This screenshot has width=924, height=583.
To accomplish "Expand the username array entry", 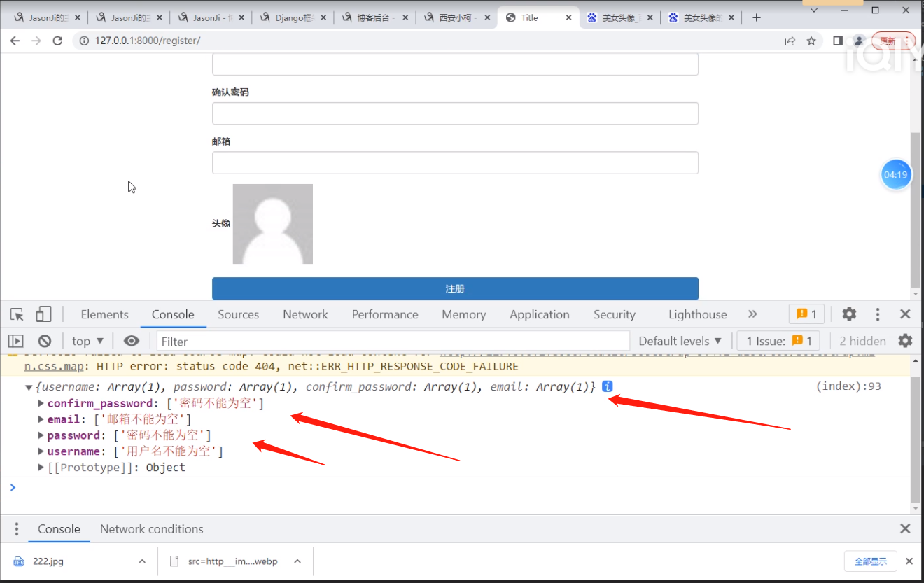I will click(x=41, y=451).
